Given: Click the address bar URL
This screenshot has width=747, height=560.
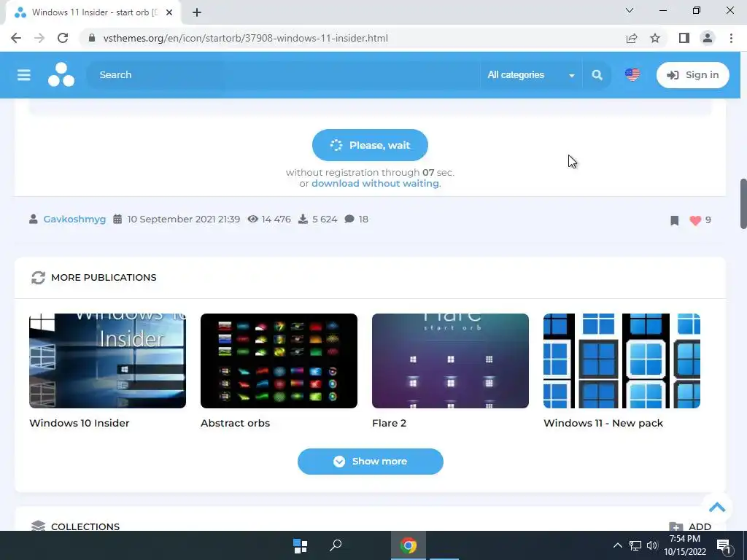Looking at the screenshot, I should pos(245,38).
